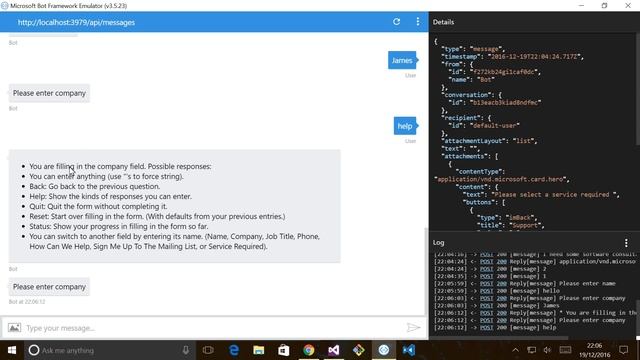Click 200 link in the help log row
The width and height of the screenshot is (640, 360).
[x=502, y=328]
